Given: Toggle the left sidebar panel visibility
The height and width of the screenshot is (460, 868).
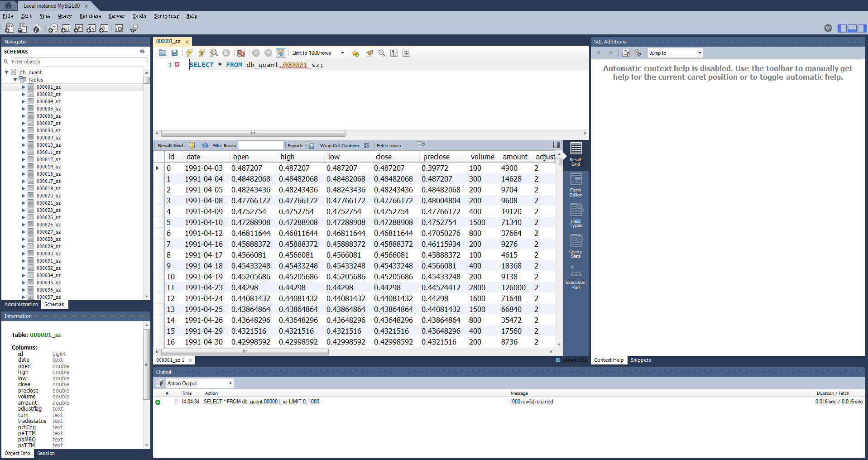Looking at the screenshot, I should point(842,28).
